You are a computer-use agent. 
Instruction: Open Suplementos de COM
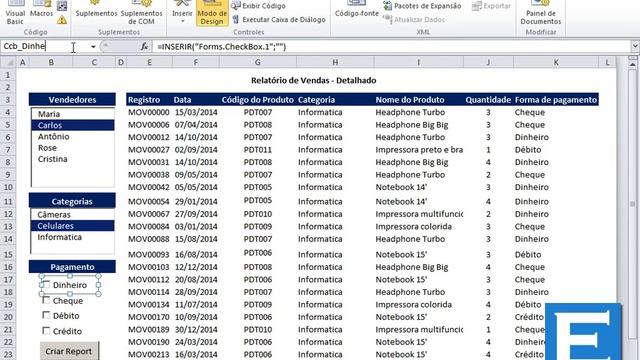141,13
